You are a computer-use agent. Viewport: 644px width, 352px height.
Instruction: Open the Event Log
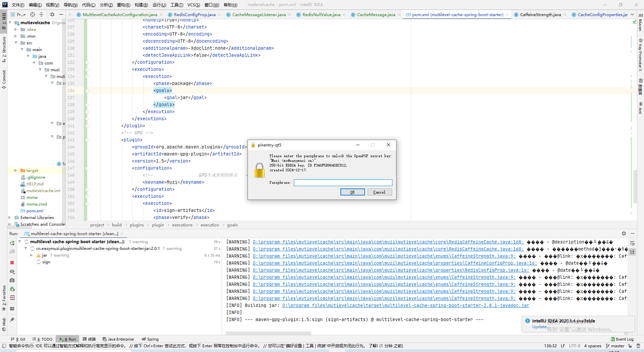point(622,339)
